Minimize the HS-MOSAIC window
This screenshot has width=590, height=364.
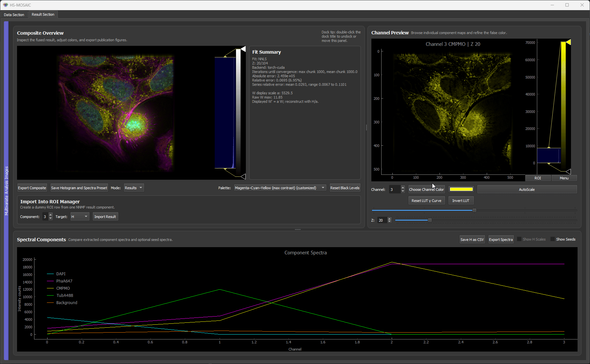point(552,5)
